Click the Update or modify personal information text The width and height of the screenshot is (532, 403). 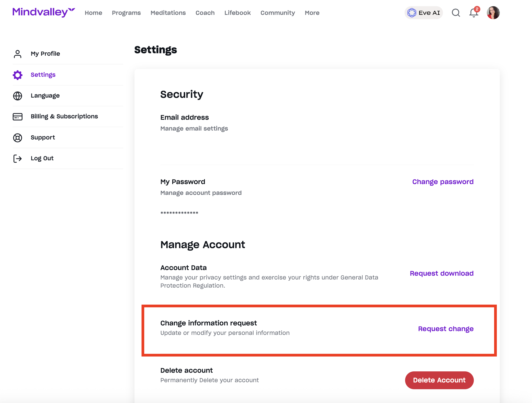point(225,333)
